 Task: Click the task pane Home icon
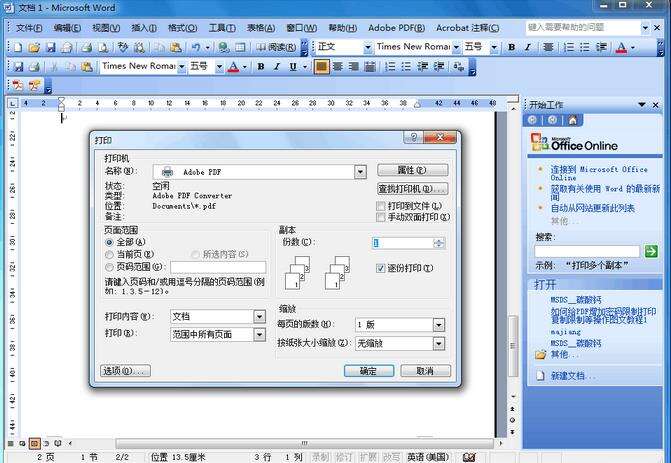573,120
